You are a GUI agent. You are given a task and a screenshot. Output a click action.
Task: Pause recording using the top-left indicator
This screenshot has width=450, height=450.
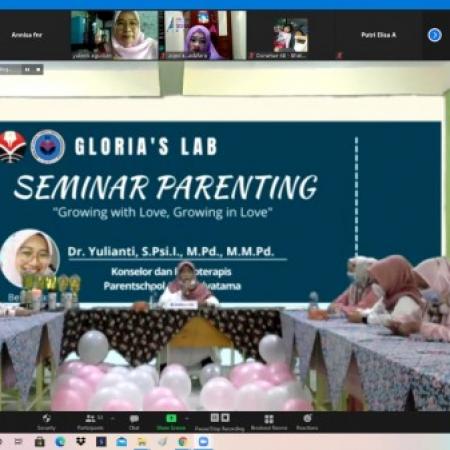point(27,69)
